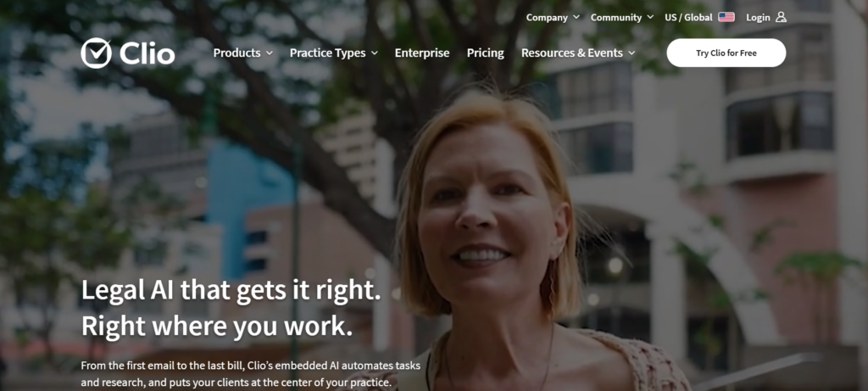Click the Login link
The width and height of the screenshot is (868, 391).
758,18
